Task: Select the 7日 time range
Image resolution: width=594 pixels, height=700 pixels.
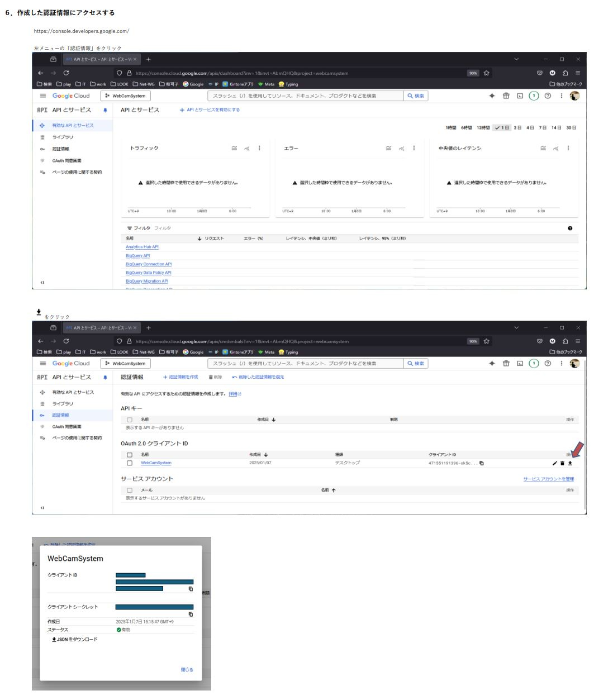Action: click(543, 128)
